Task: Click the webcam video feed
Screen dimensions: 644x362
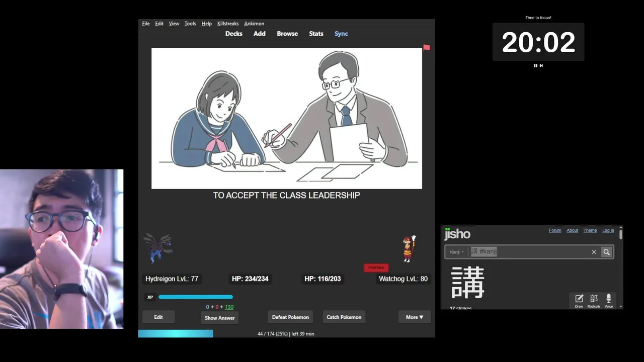Action: point(61,249)
